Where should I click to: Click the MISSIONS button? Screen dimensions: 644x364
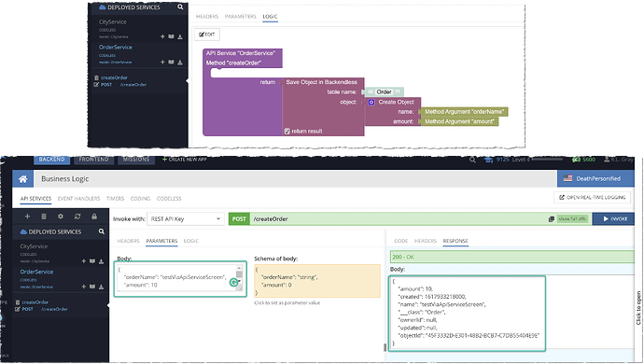click(136, 160)
